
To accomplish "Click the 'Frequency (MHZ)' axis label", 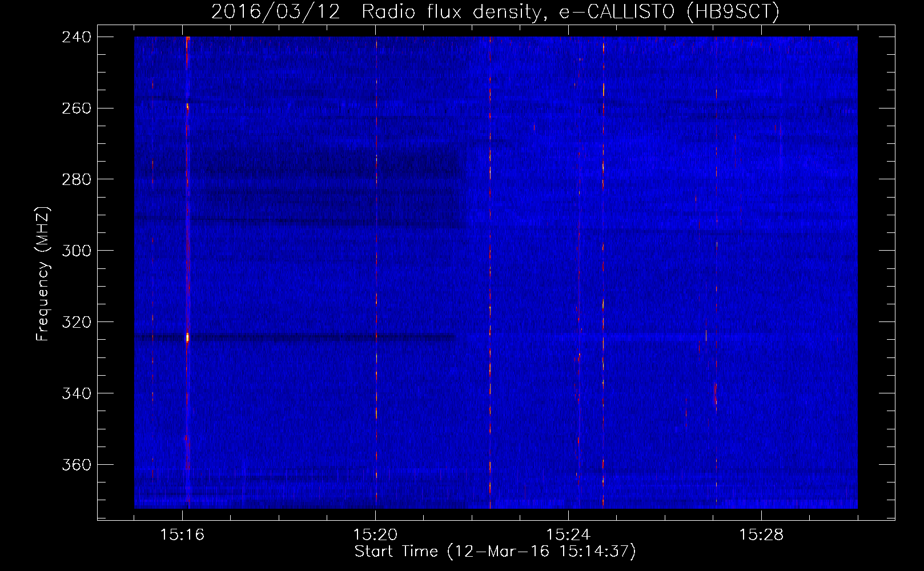I will (x=43, y=274).
